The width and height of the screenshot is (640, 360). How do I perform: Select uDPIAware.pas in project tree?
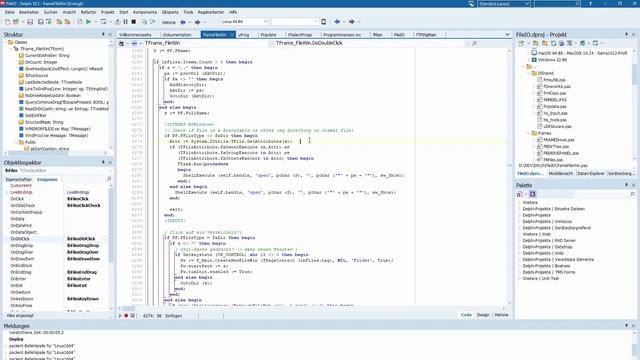(x=557, y=127)
